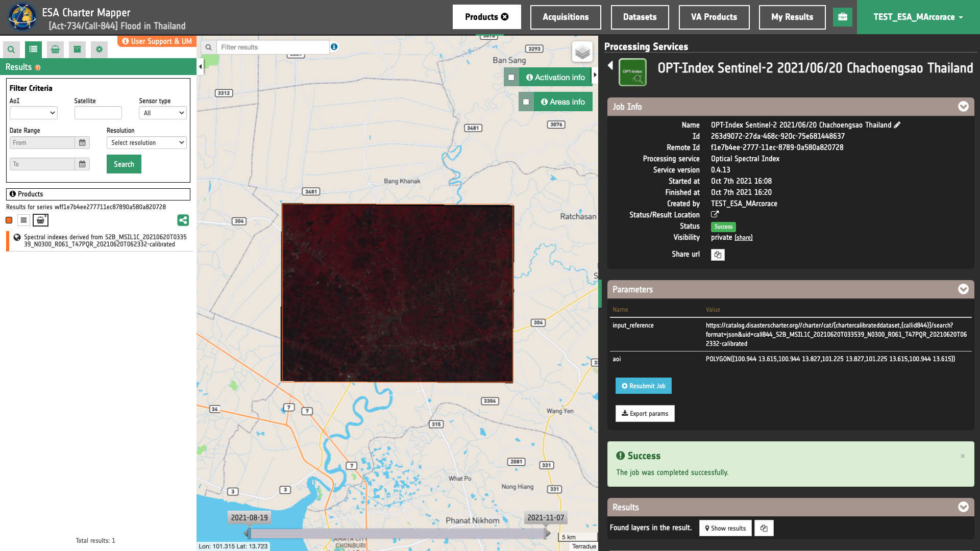
Task: Open the results list menu icon
Action: tap(23, 220)
